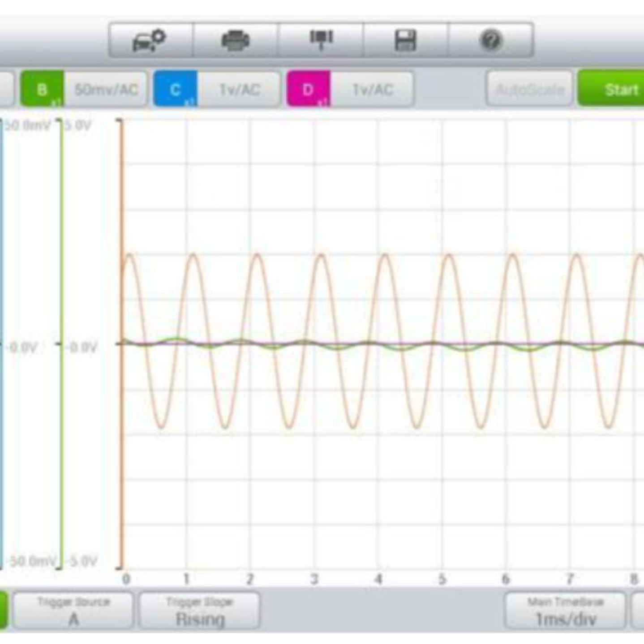The height and width of the screenshot is (644, 644).
Task: Open channel D 1v/AC scale selector
Action: (372, 90)
